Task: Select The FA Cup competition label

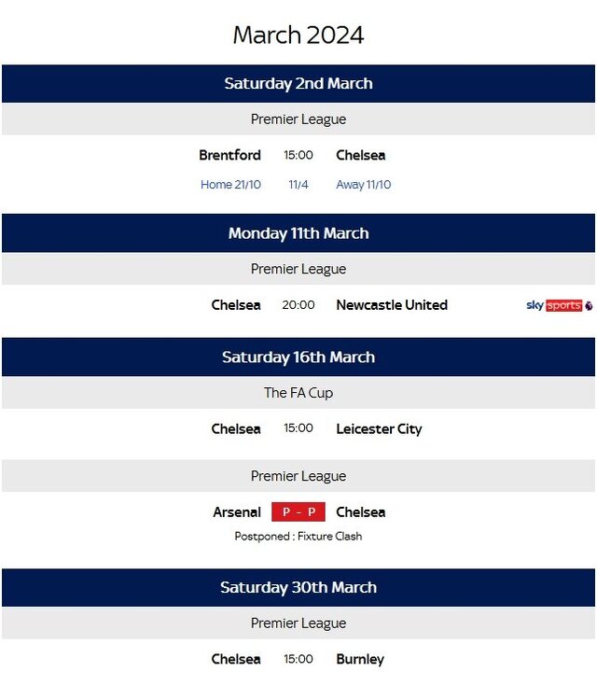Action: pos(298,393)
